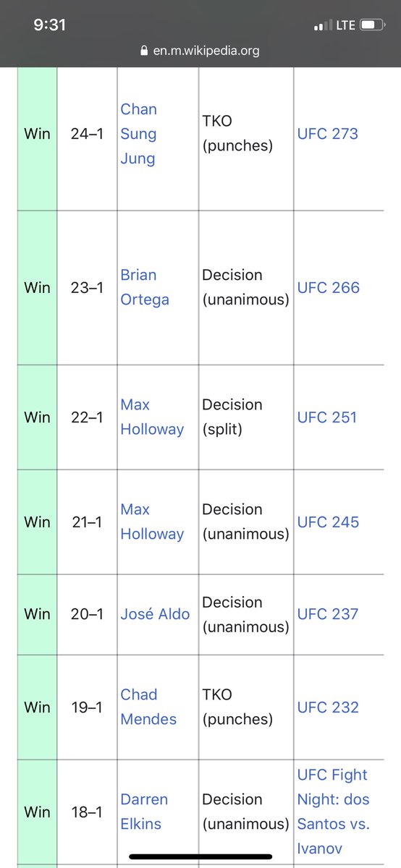Viewport: 401px width, 868px height.
Task: Open Max Holloway link in 22–1 row
Action: tap(152, 417)
